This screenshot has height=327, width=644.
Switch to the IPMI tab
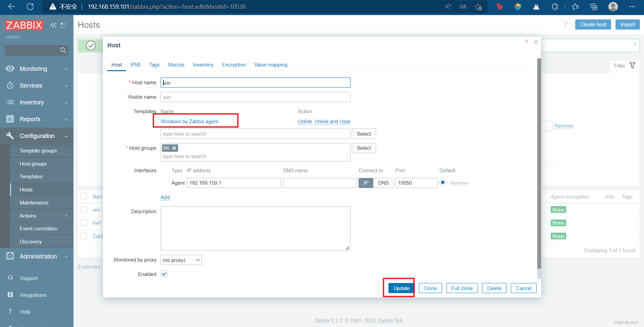pyautogui.click(x=136, y=65)
